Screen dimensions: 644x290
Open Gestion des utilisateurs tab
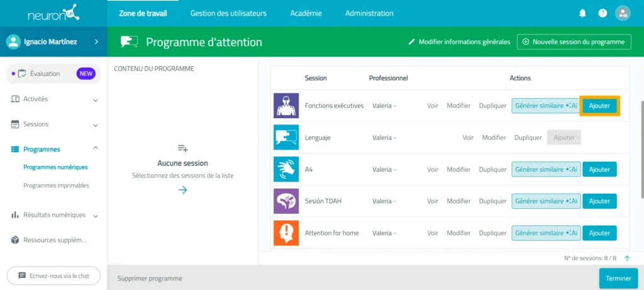228,13
